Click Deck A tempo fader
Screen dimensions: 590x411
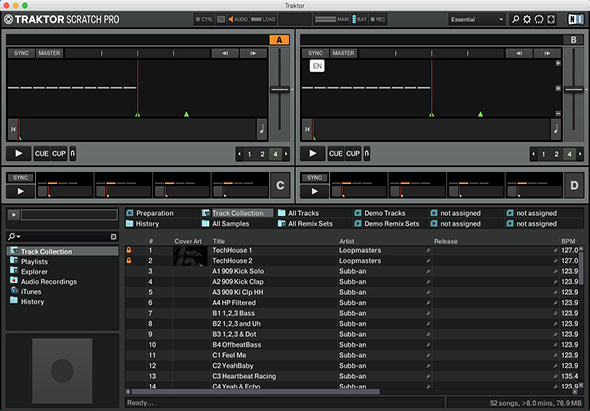[280, 90]
